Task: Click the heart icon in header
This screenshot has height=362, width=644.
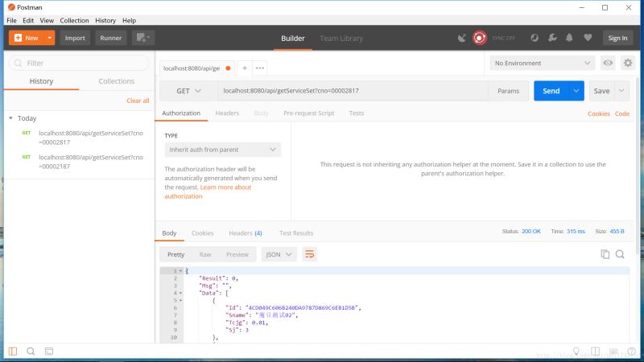Action: 588,37
